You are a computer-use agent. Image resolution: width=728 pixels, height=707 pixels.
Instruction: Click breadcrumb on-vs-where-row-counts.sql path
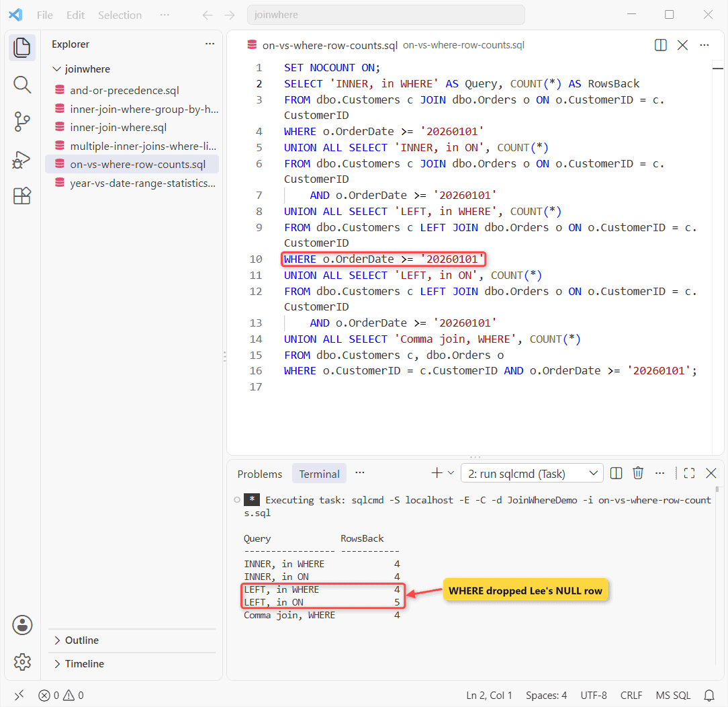463,45
